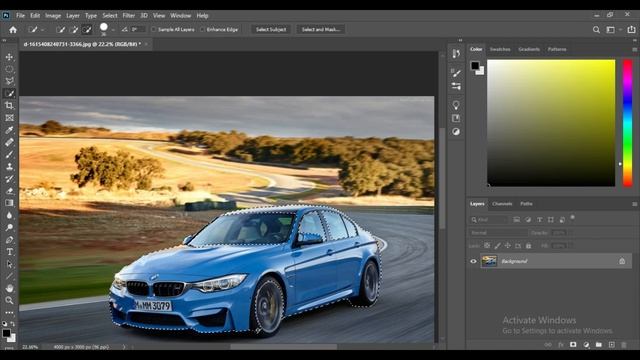The image size is (640, 360).
Task: Open the Filter menu
Action: pyautogui.click(x=129, y=16)
